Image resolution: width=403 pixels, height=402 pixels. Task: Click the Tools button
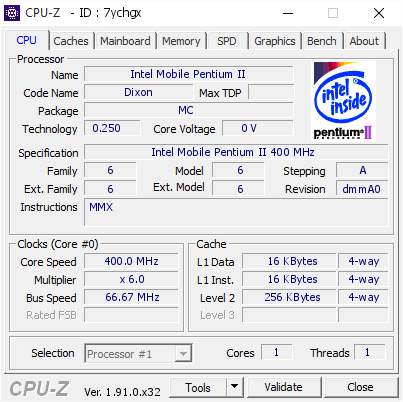tap(198, 387)
